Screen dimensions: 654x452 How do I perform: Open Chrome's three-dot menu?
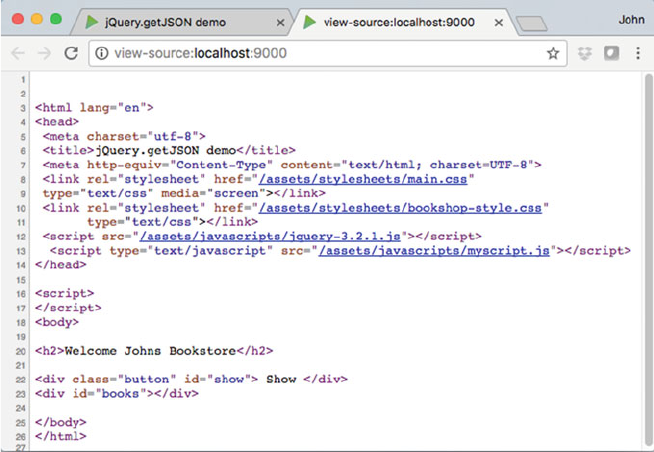coord(638,53)
